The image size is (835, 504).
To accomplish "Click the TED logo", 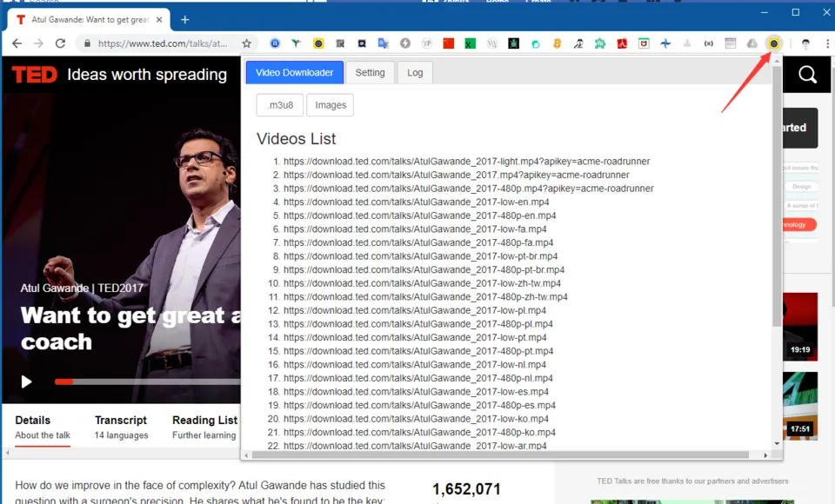I will click(35, 75).
